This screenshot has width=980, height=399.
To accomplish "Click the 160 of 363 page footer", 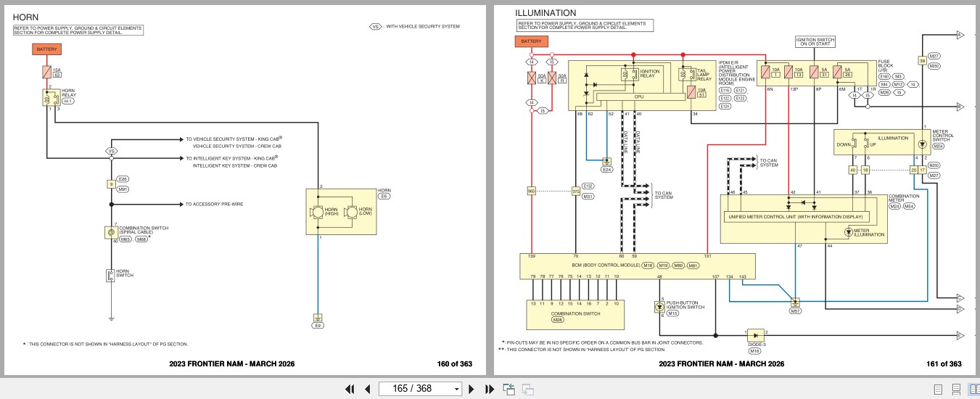I will point(455,364).
